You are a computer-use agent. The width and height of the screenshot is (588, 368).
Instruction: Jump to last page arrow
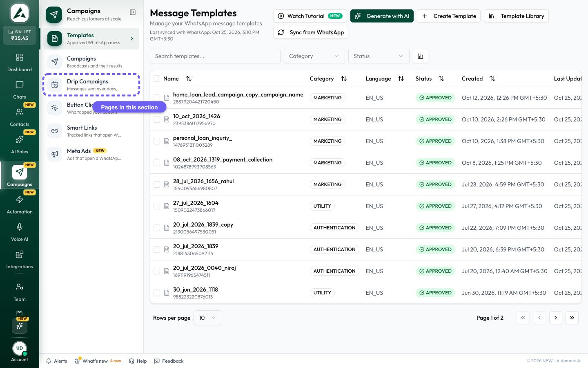(572, 318)
